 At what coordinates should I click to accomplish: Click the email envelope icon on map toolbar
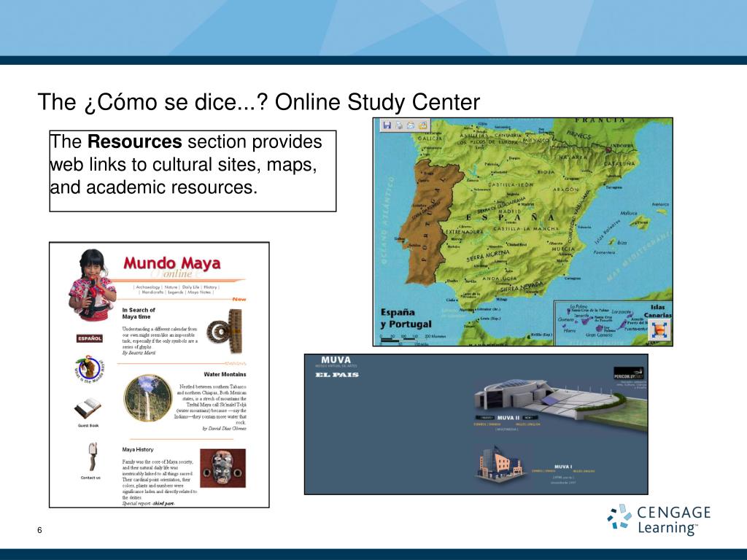410,125
